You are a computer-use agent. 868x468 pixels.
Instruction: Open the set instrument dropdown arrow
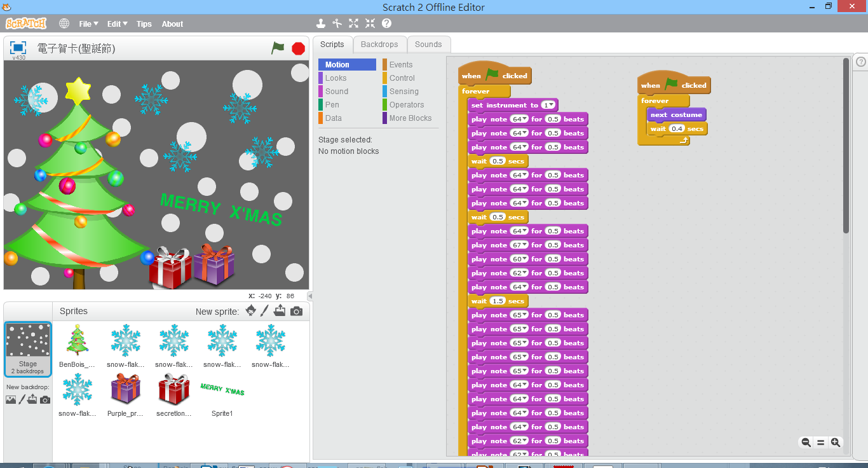tap(550, 106)
